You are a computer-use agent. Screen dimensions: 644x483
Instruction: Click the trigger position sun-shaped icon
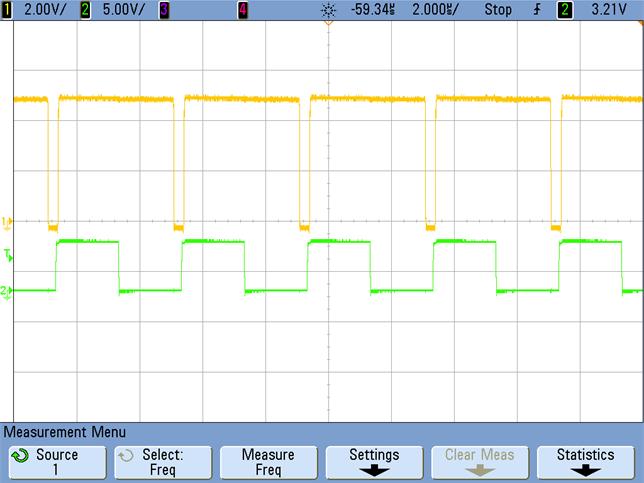pyautogui.click(x=328, y=9)
